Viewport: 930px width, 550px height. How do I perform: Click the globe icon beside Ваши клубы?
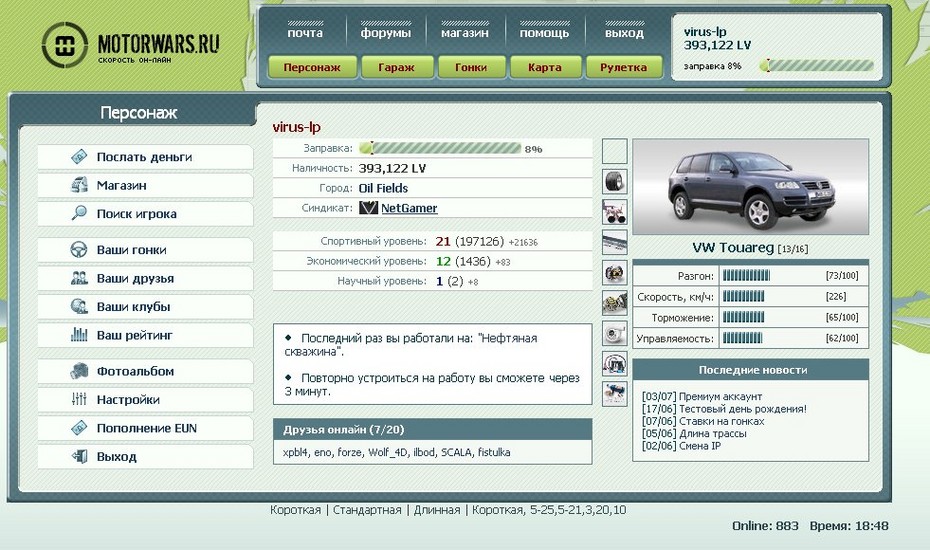[x=79, y=307]
